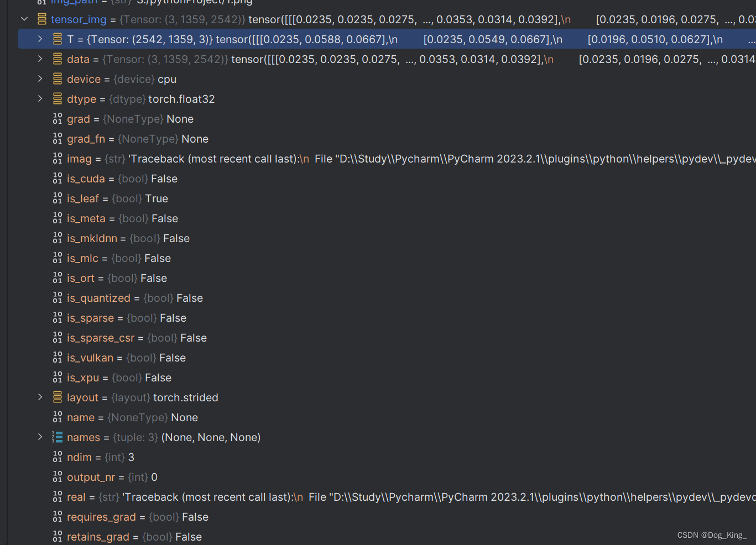Click the tensor_img object icon
This screenshot has height=545, width=756.
click(42, 19)
